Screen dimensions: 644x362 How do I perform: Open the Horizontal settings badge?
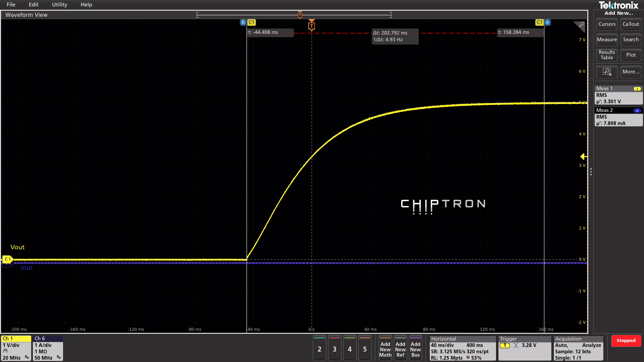(x=463, y=348)
